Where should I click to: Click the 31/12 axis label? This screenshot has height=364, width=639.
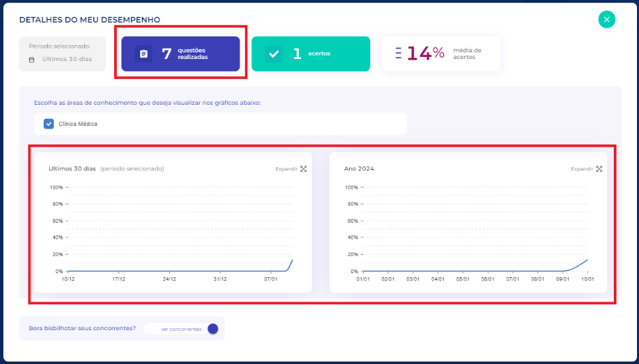click(220, 279)
